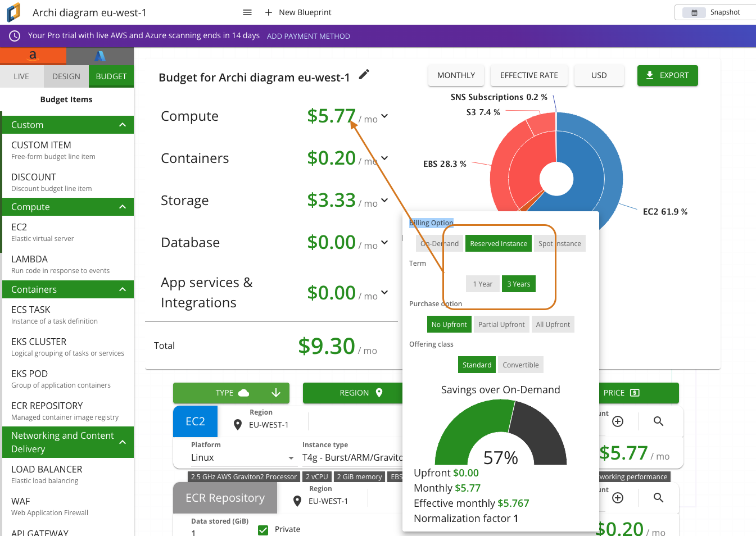The height and width of the screenshot is (536, 756).
Task: Select the AWS provider icon tab
Action: tap(33, 56)
